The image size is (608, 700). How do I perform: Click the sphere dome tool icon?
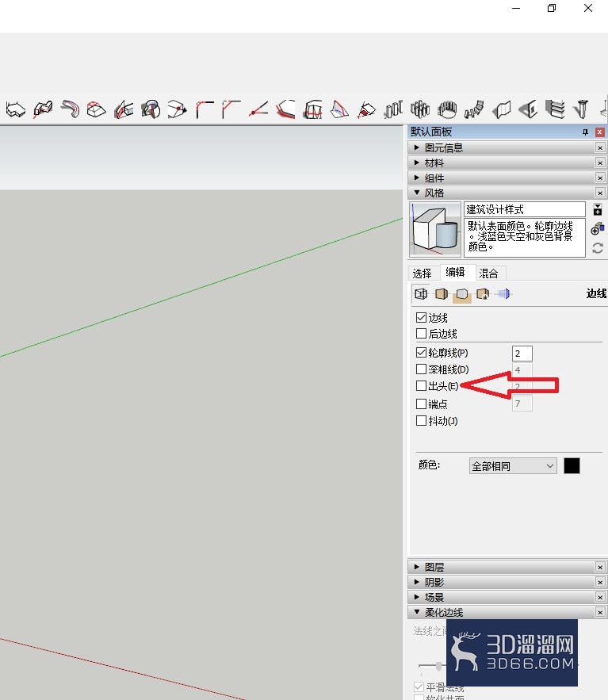[x=151, y=109]
